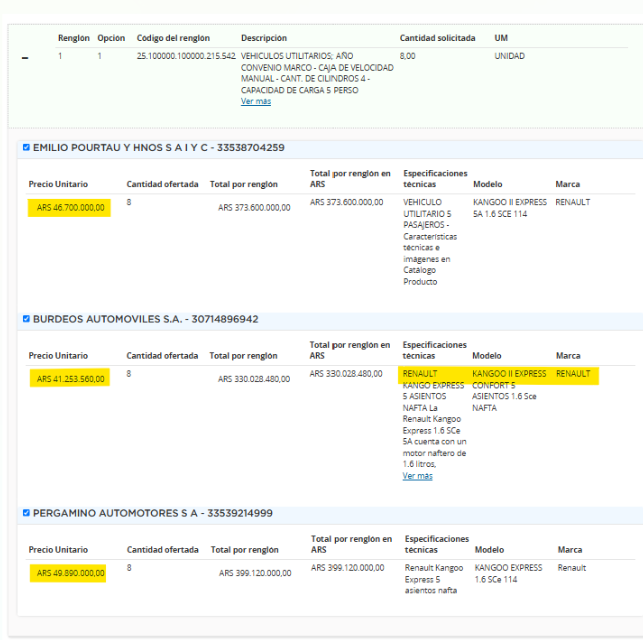Toggle the EMILIO POURTAU Y HNOS checkbox

[x=26, y=148]
